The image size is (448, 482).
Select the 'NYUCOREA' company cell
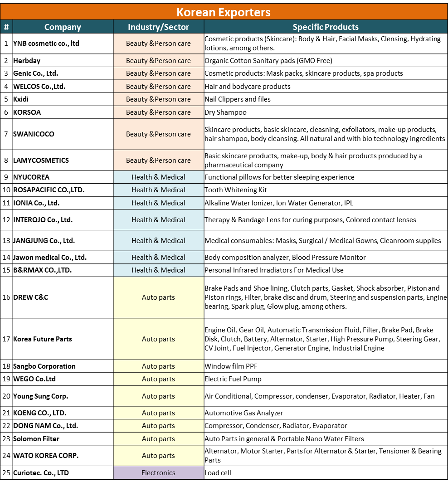pyautogui.click(x=63, y=177)
